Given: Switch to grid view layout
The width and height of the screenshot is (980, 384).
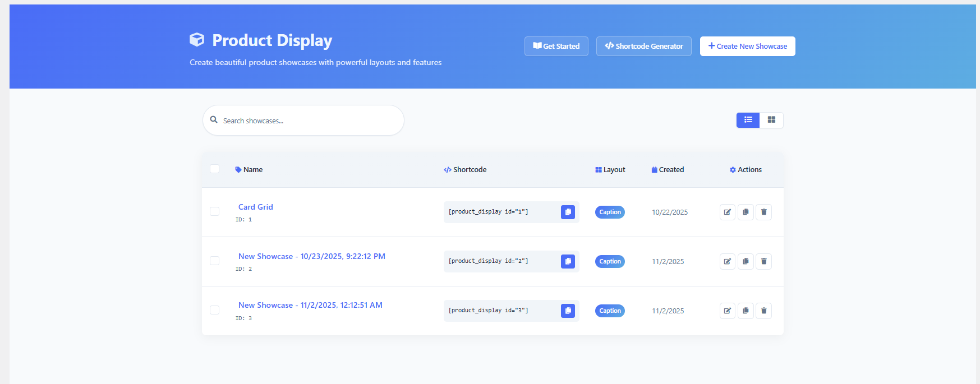Looking at the screenshot, I should coord(771,120).
